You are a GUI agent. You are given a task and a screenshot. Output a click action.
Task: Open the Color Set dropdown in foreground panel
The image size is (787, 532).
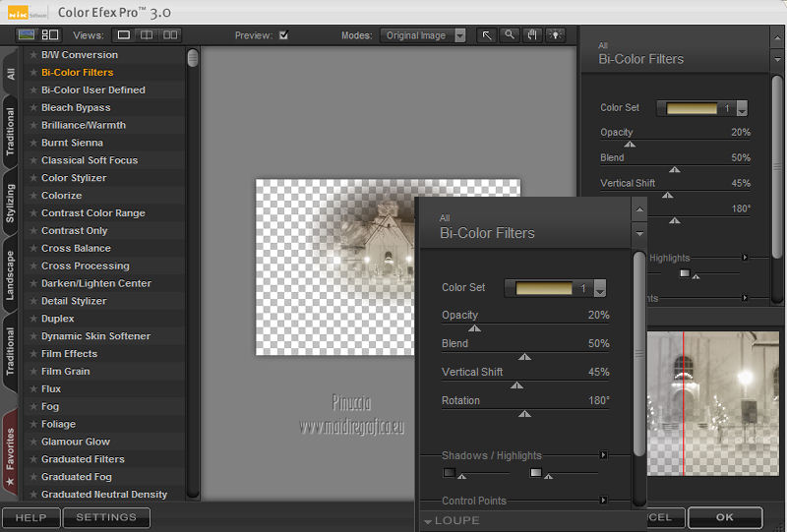click(x=599, y=289)
